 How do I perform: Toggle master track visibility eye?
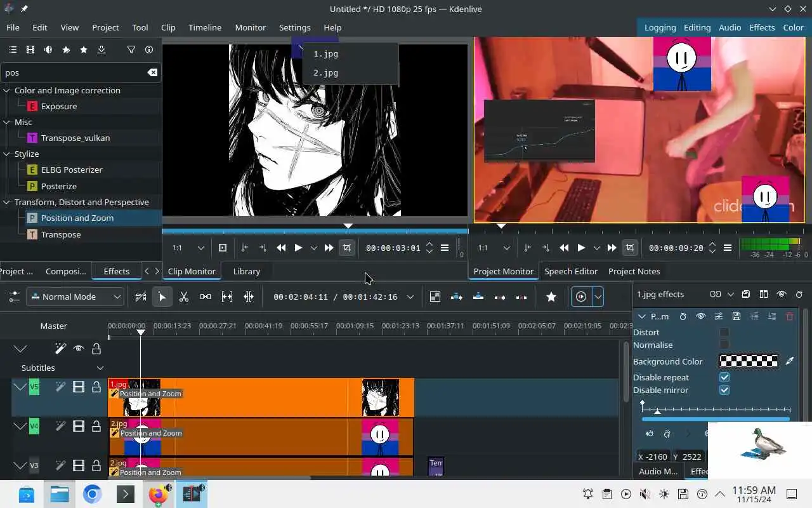tap(79, 349)
